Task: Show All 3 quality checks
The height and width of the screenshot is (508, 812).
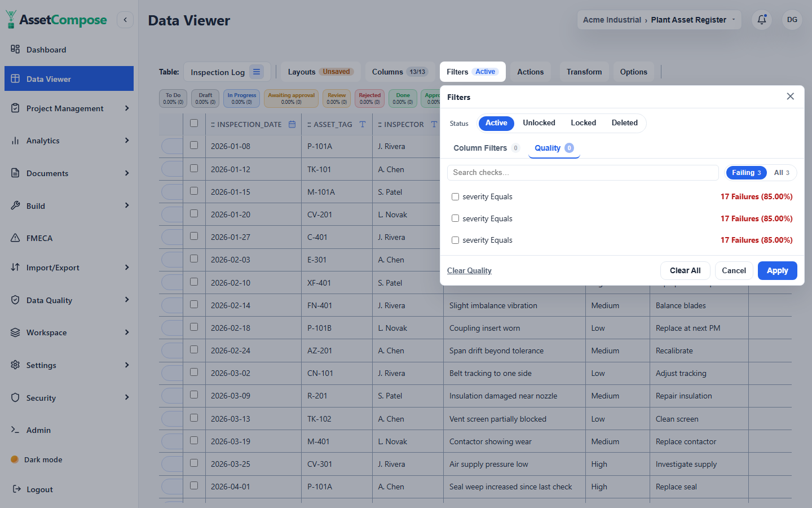Action: (782, 173)
